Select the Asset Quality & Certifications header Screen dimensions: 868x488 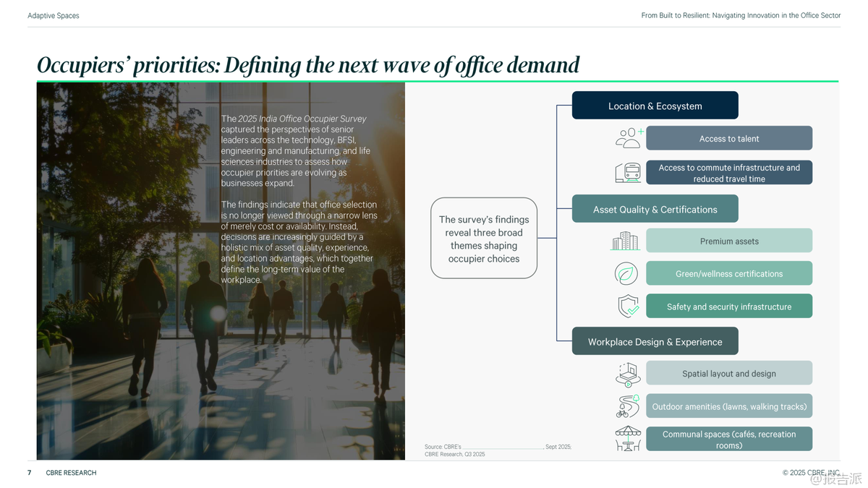[x=655, y=210]
